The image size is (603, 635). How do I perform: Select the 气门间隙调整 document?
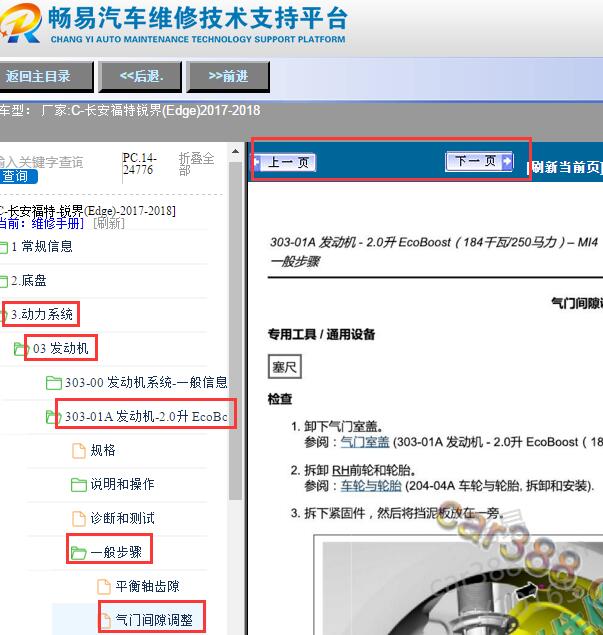point(154,620)
